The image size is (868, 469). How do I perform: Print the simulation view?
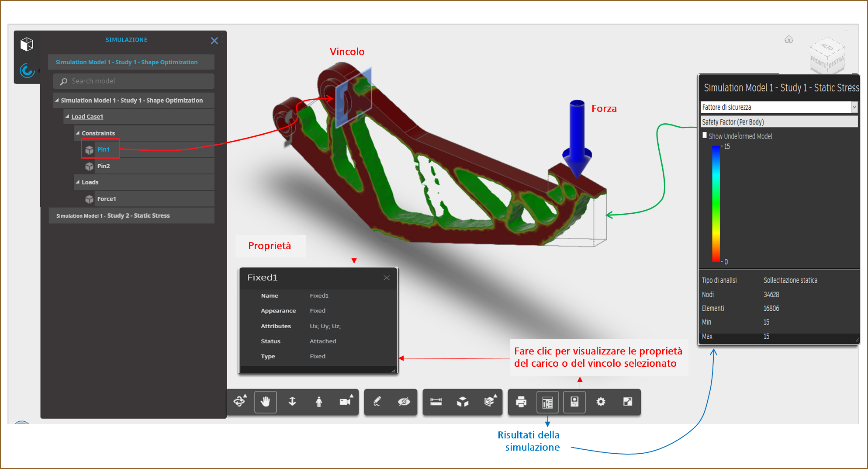click(x=520, y=401)
